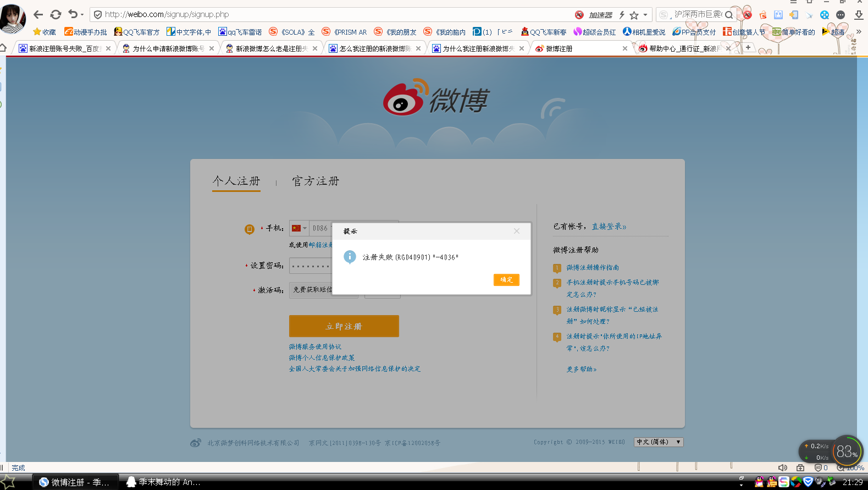
Task: Click the 加速器 accelerator button
Action: [600, 15]
